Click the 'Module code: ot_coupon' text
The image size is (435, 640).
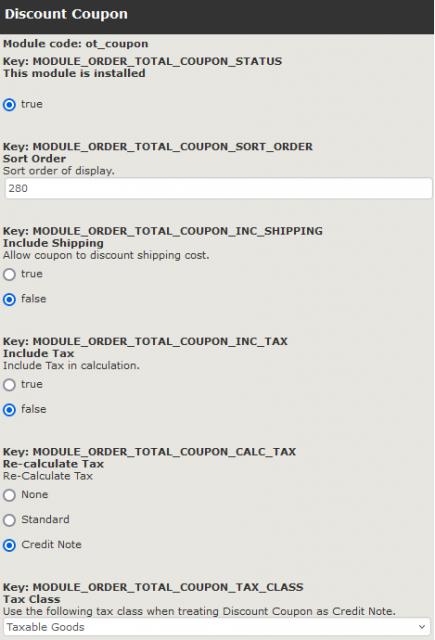[75, 44]
